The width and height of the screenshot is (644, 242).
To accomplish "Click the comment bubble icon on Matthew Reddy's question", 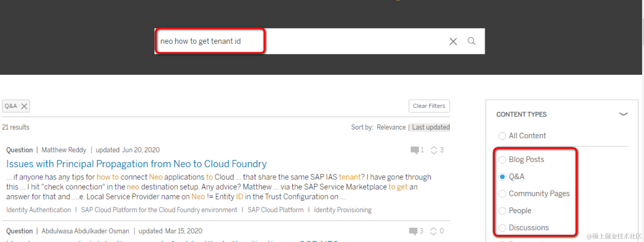I will 415,150.
